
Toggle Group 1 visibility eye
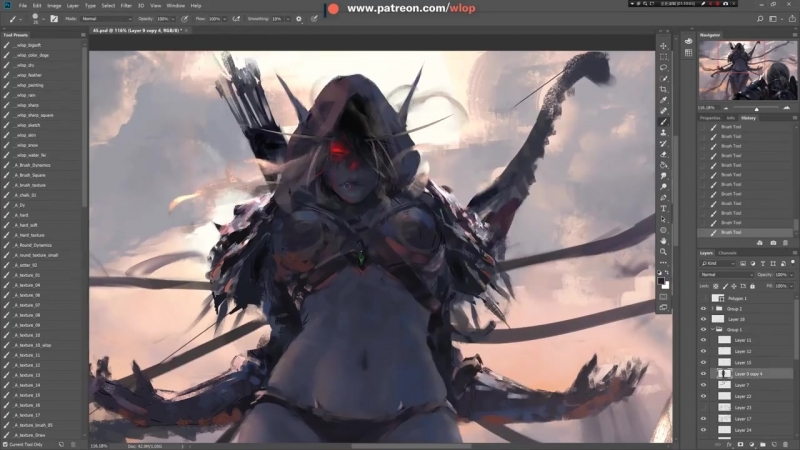click(x=704, y=330)
